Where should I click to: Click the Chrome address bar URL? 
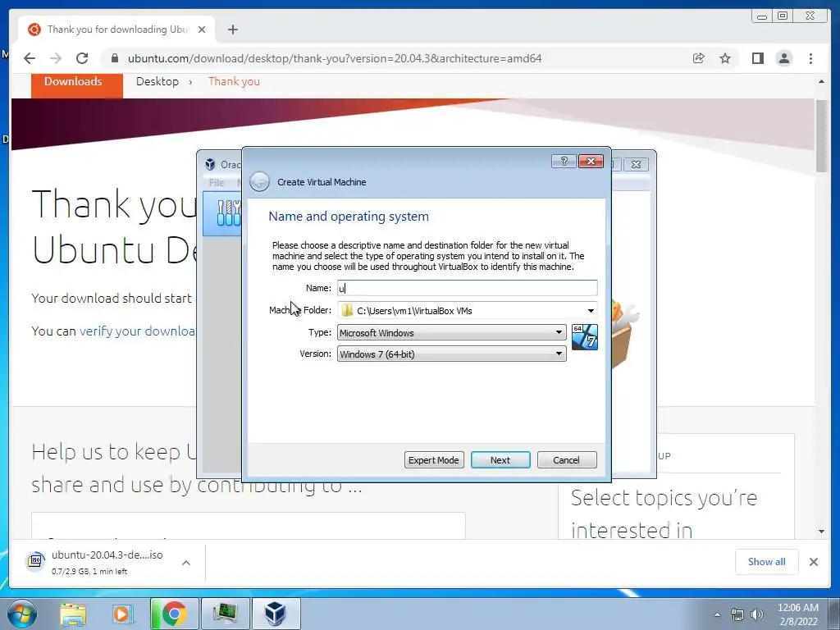pos(335,58)
